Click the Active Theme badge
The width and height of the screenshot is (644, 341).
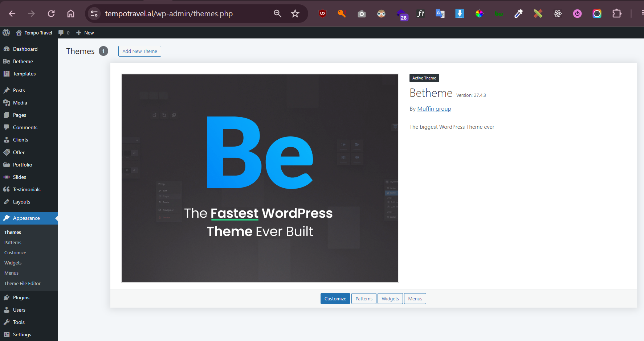pyautogui.click(x=424, y=78)
